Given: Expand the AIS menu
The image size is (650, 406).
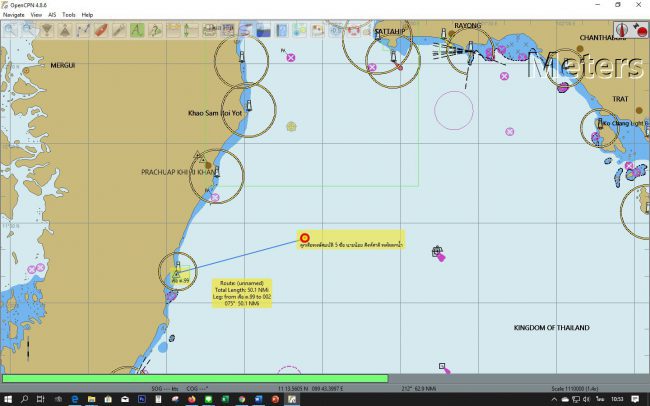Looking at the screenshot, I should pyautogui.click(x=52, y=15).
